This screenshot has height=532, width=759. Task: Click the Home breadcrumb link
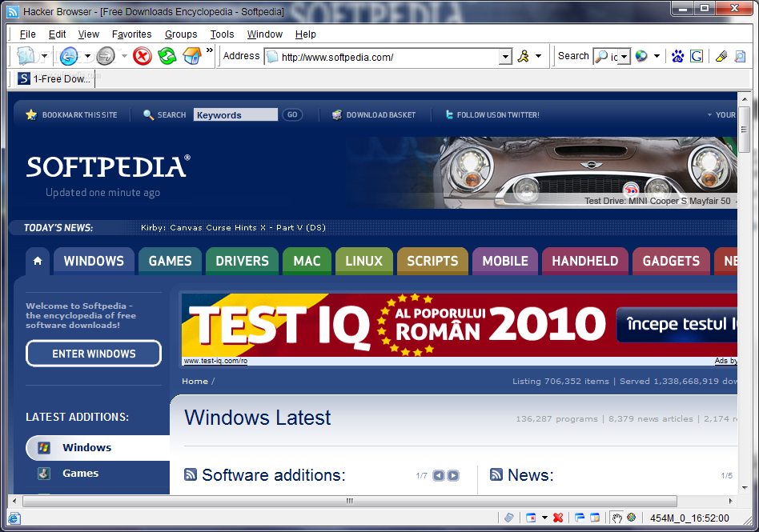[x=195, y=381]
